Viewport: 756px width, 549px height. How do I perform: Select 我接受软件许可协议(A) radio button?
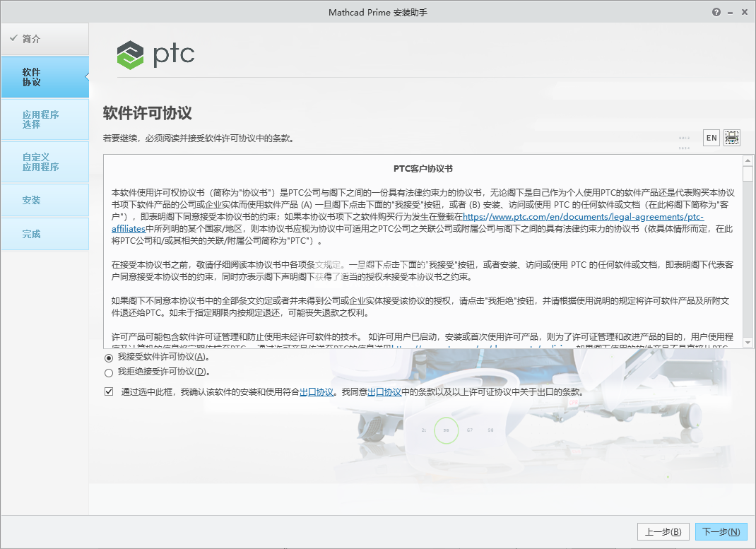tap(109, 358)
